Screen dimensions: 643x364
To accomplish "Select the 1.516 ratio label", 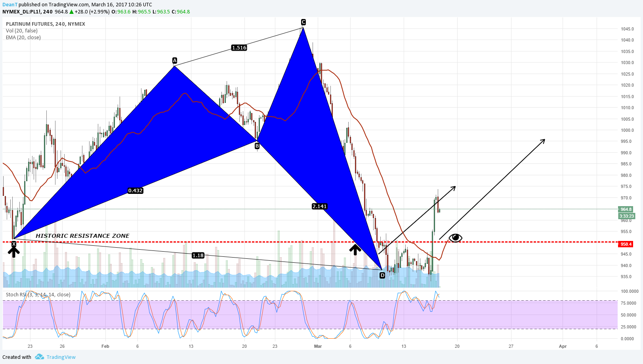I will click(239, 48).
